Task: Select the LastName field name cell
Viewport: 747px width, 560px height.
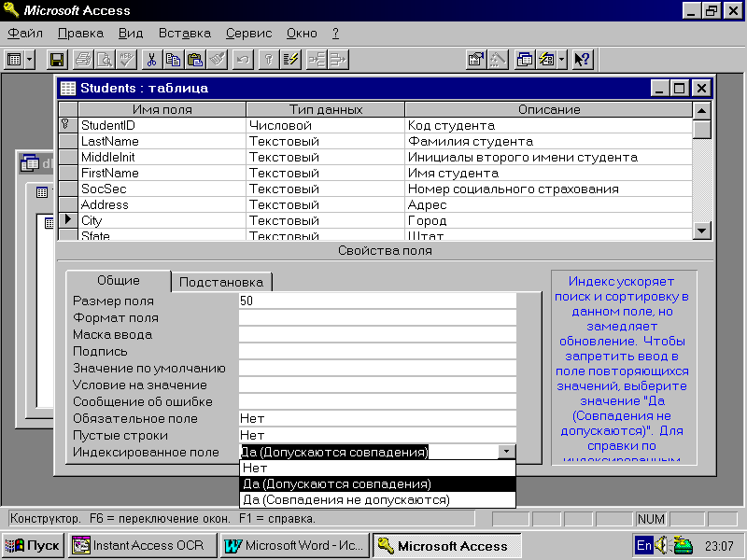Action: point(162,141)
